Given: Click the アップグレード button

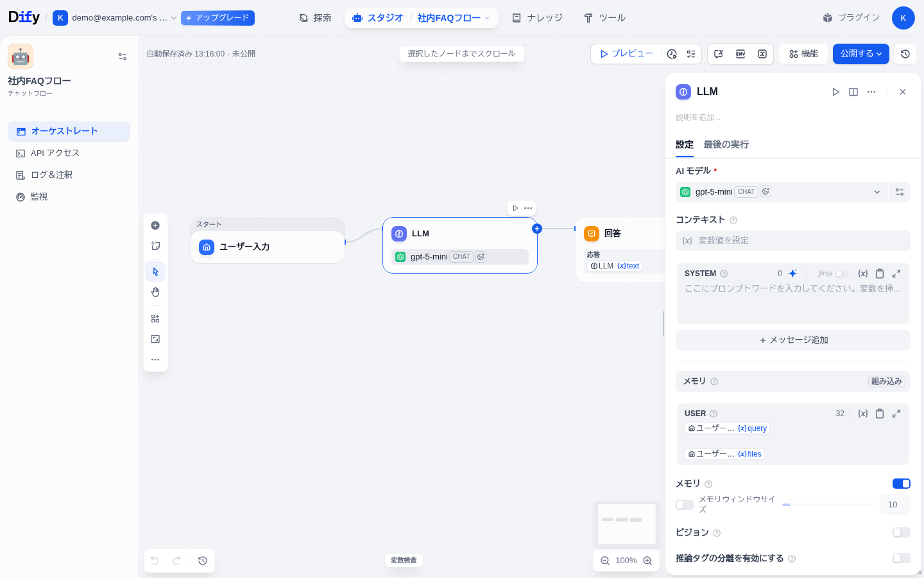Looking at the screenshot, I should point(218,18).
